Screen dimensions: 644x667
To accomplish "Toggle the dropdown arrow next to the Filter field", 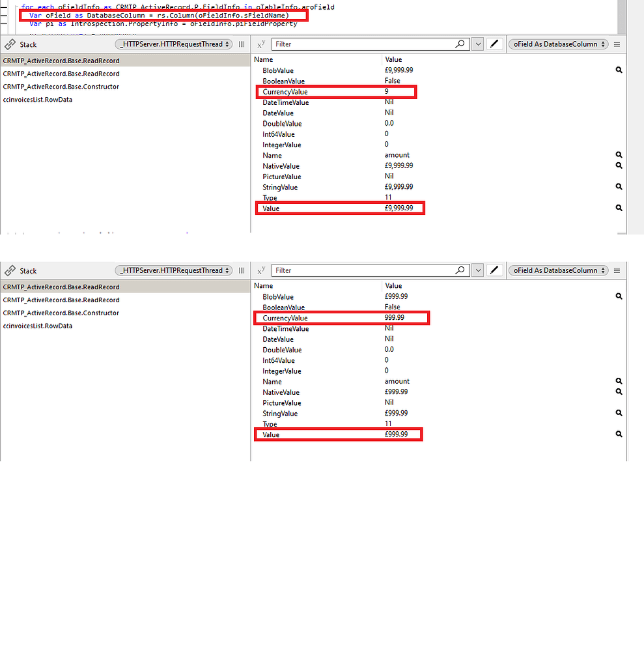I will point(477,44).
